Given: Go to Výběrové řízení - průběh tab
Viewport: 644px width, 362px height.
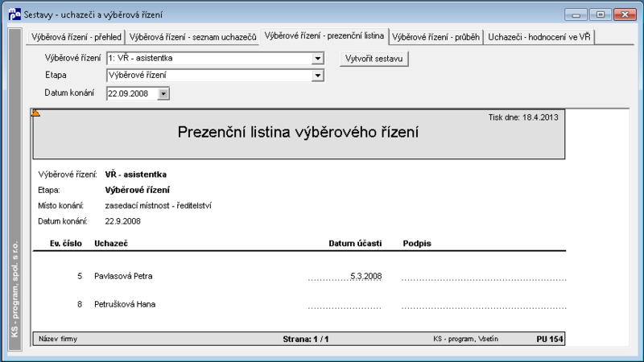Looking at the screenshot, I should 436,37.
